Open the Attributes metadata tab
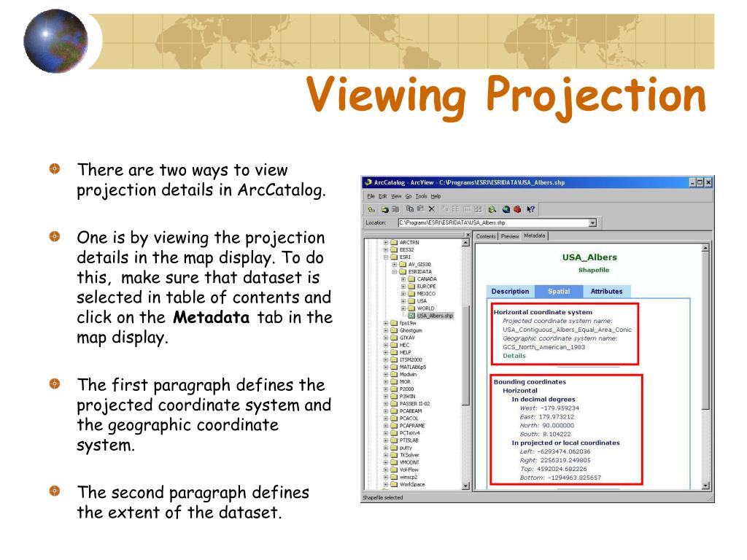 click(x=606, y=292)
